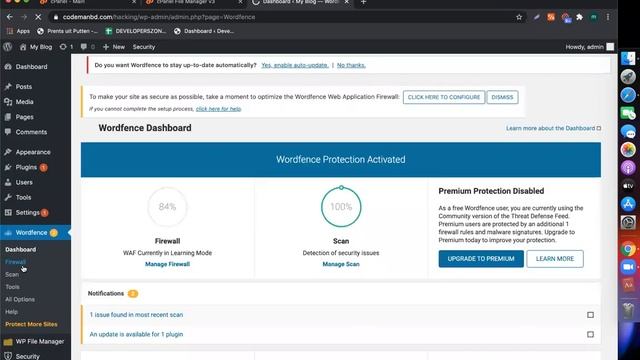Open Safari from the dock
Screen dimensions: 640x360
point(628,95)
